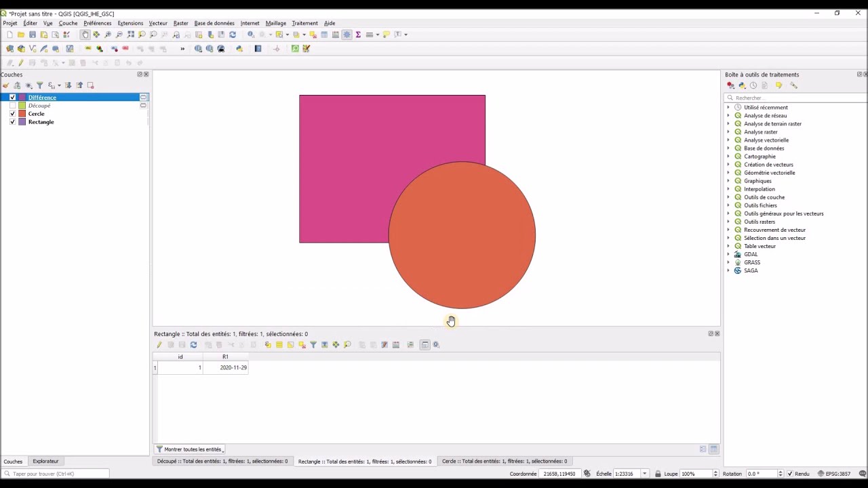Filter the layer legend with the funnel icon
868x488 pixels.
click(40, 85)
